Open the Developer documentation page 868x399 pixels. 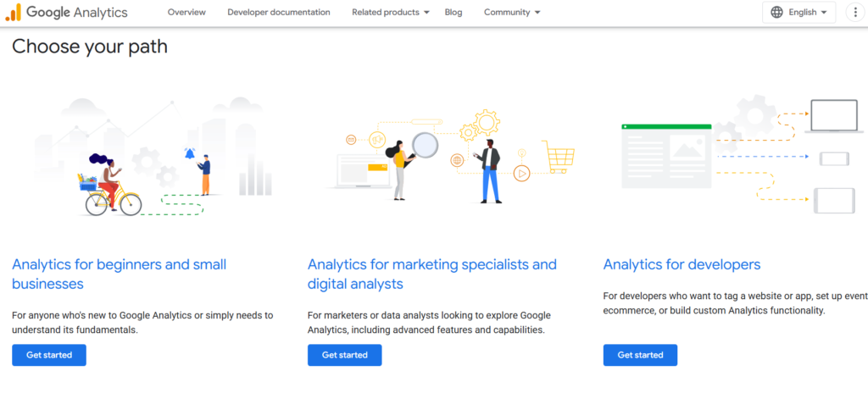[x=279, y=13]
